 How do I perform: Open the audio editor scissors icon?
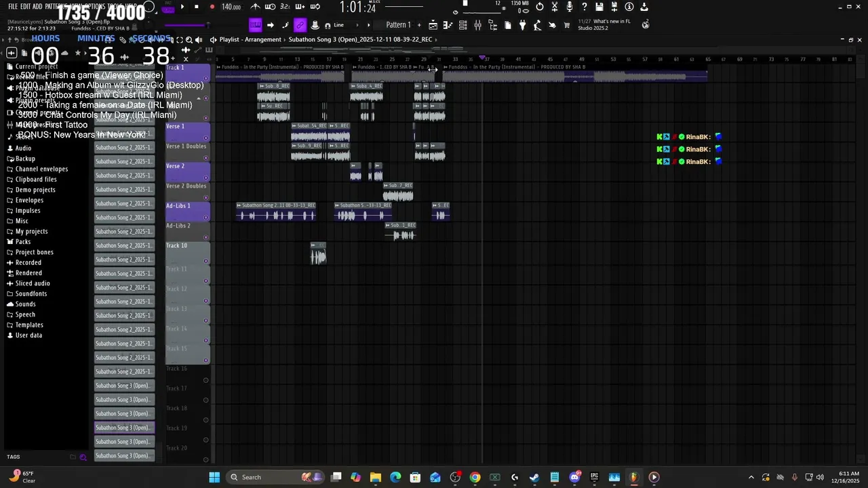[x=555, y=7]
